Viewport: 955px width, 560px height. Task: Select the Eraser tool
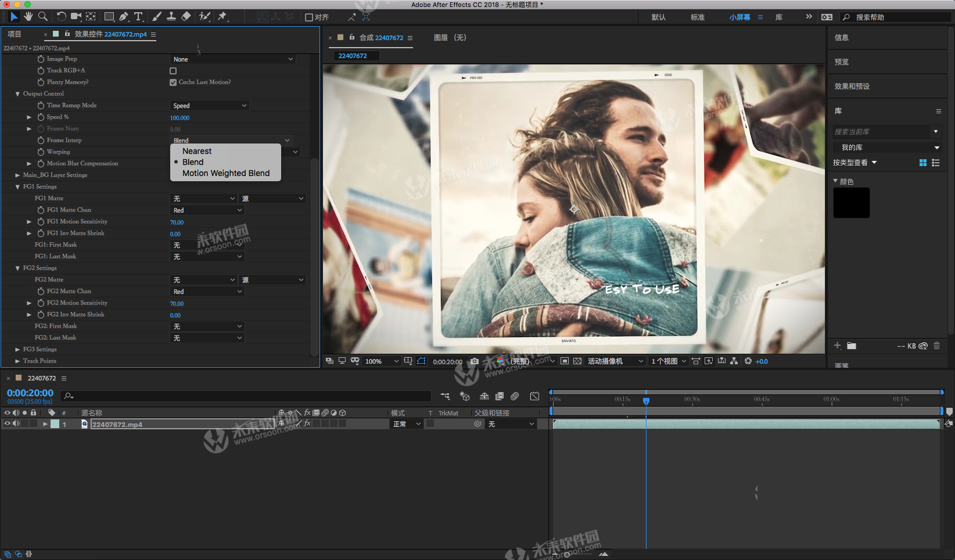[186, 16]
